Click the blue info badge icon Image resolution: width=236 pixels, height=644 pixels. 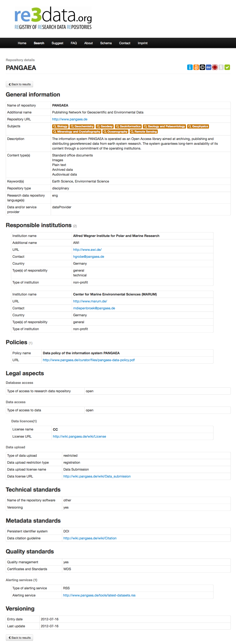click(x=190, y=67)
